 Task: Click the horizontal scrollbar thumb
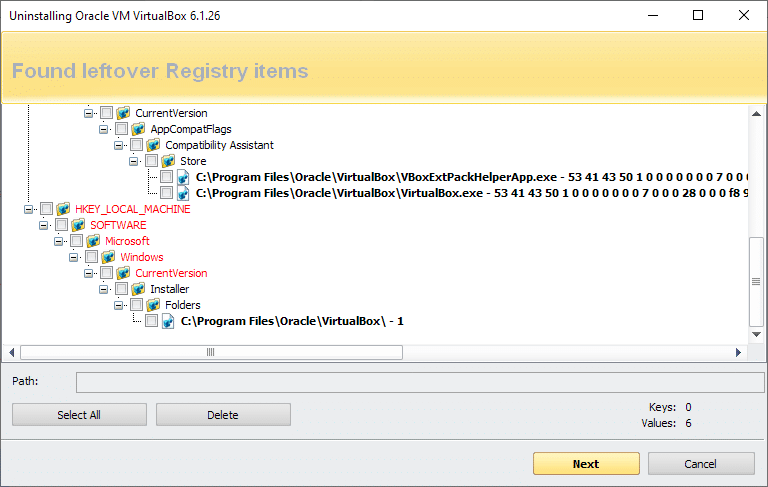tap(211, 352)
